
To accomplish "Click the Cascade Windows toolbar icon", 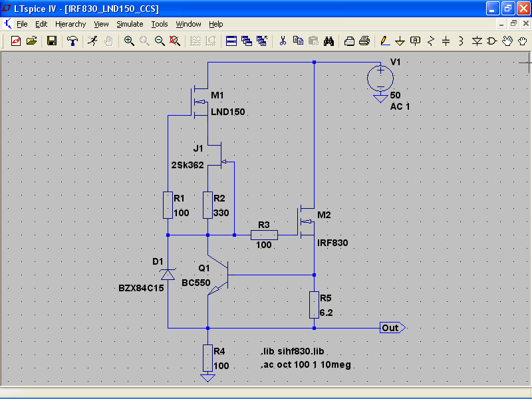I will point(247,41).
